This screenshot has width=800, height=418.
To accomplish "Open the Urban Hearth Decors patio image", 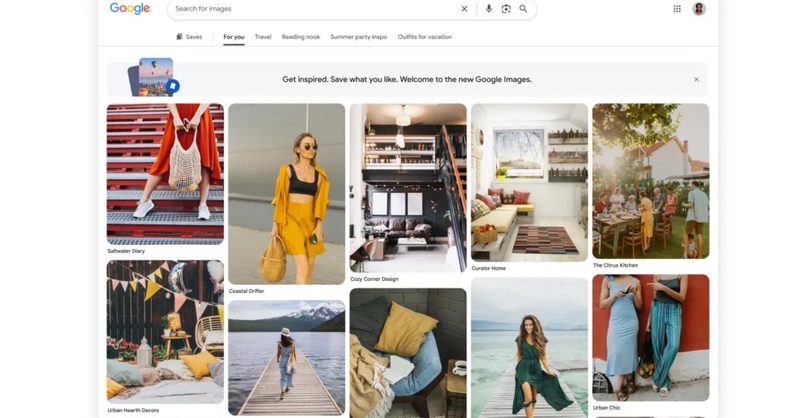I will coord(165,332).
